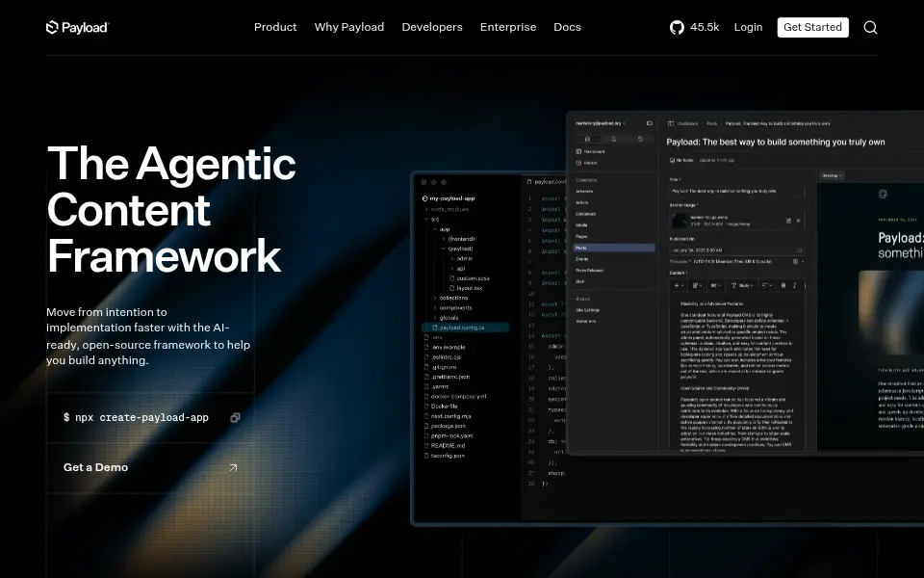Image resolution: width=924 pixels, height=578 pixels.
Task: Click the edit icon on banner image row
Action: [788, 221]
